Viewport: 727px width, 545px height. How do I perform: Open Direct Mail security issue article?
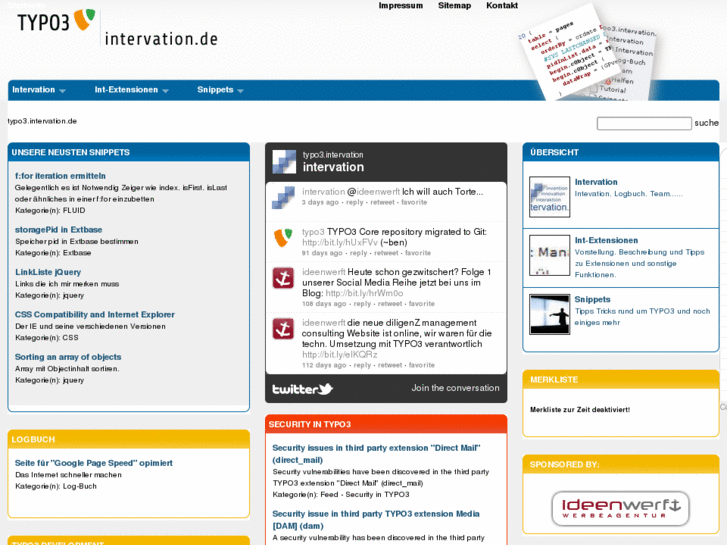click(376, 454)
